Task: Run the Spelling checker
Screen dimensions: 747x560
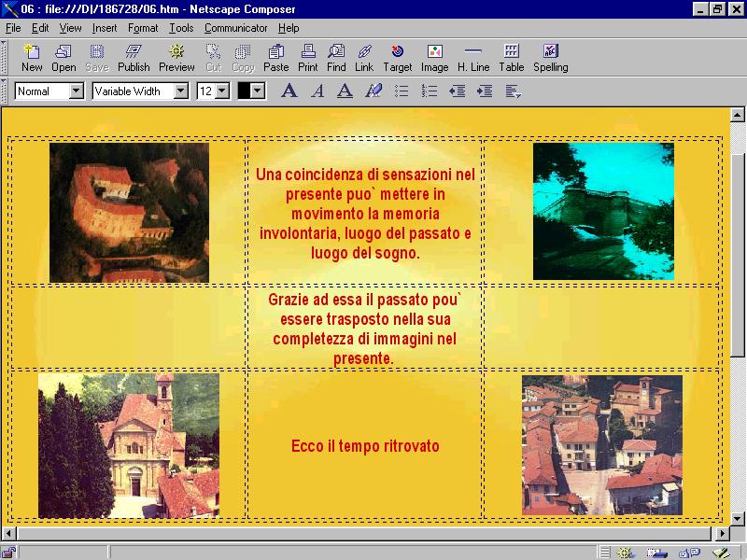Action: pos(550,58)
